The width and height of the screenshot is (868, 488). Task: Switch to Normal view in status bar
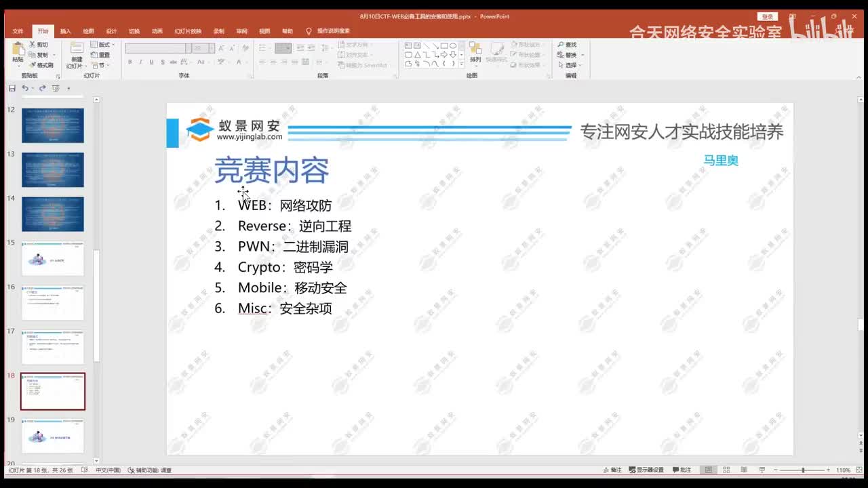(x=709, y=470)
